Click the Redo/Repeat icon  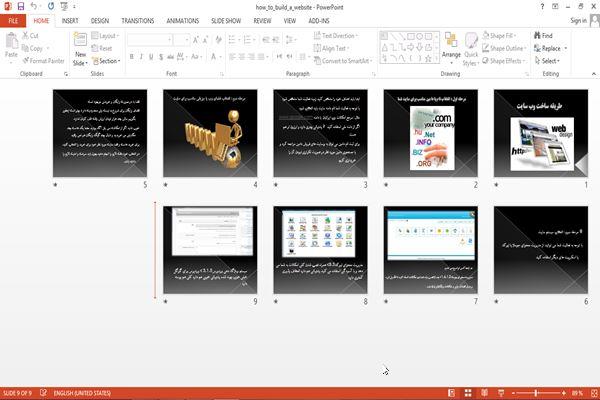pos(51,6)
